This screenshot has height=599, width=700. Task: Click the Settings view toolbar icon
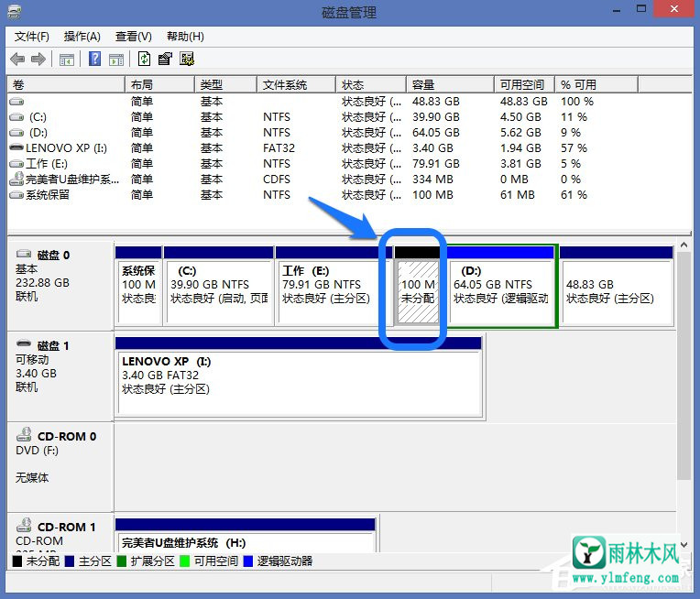pos(187,59)
